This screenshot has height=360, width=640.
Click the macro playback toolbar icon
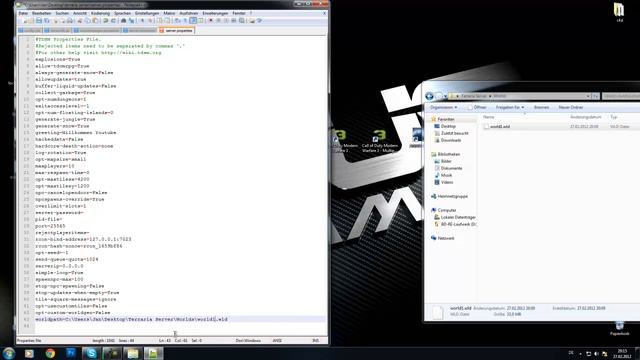(226, 20)
